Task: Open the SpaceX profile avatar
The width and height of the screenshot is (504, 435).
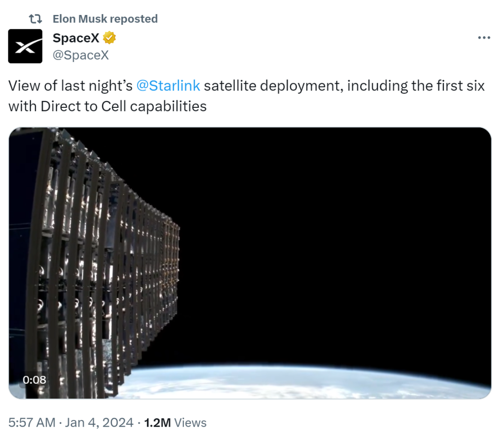Action: (25, 46)
